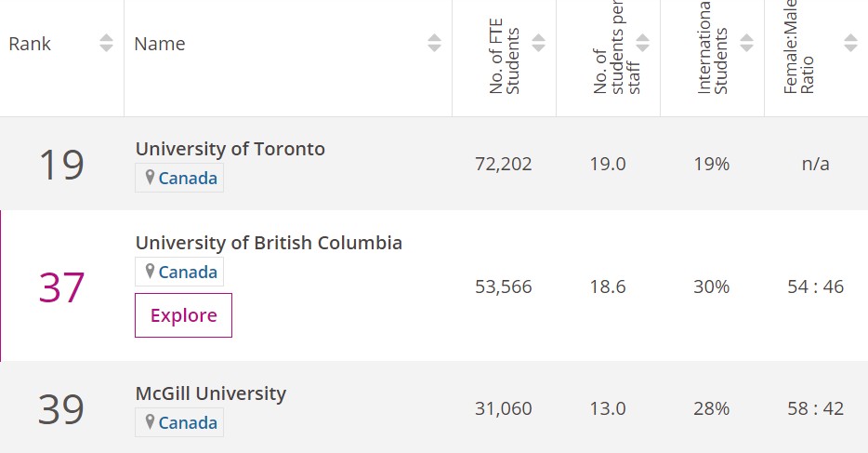Click sort arrows beside Name header

point(434,43)
